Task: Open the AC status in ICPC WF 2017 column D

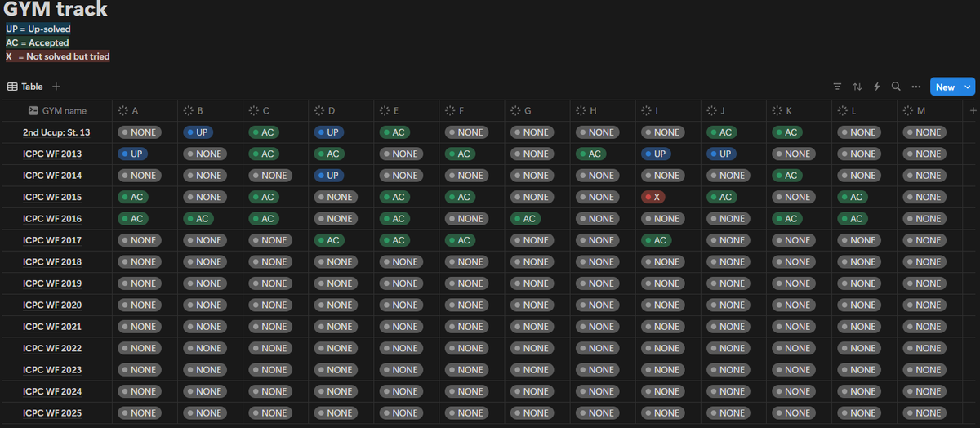Action: pyautogui.click(x=330, y=240)
